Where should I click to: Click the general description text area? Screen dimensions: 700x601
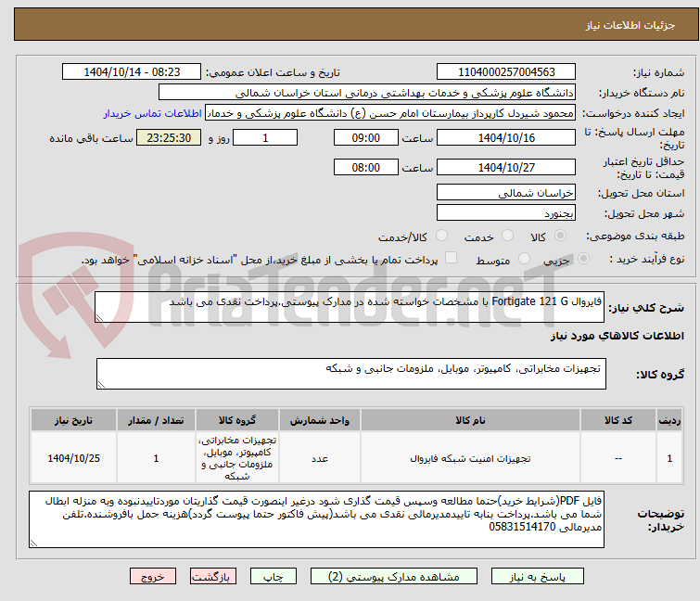point(350,307)
